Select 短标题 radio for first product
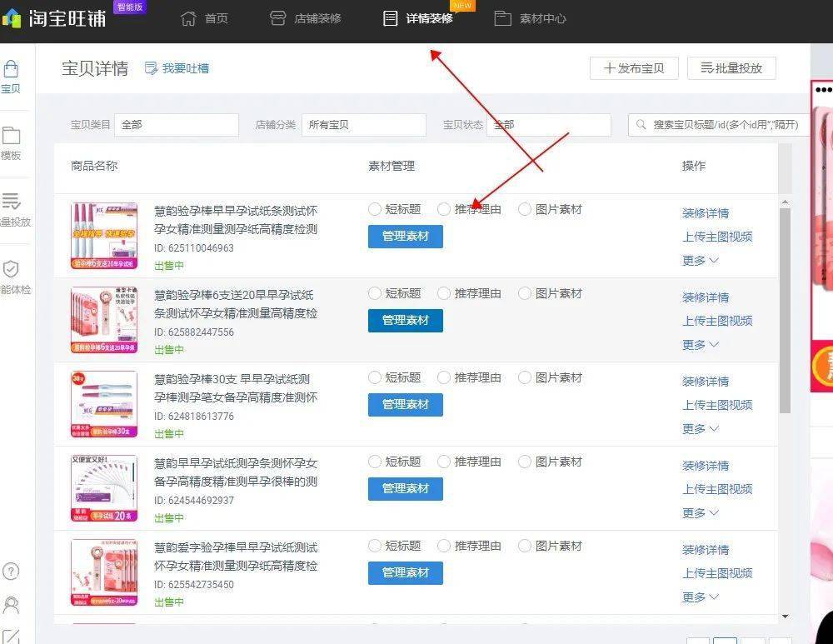Screen dimensions: 833x644 click(x=375, y=209)
